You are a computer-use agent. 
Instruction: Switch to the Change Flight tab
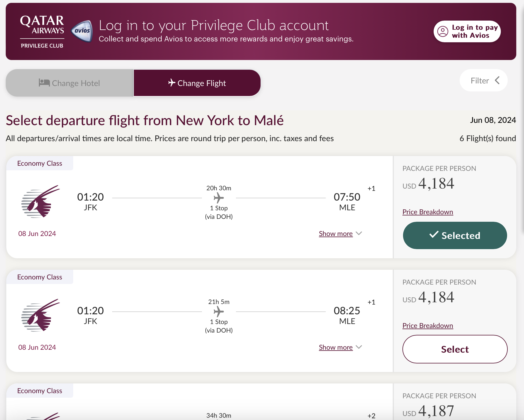197,83
